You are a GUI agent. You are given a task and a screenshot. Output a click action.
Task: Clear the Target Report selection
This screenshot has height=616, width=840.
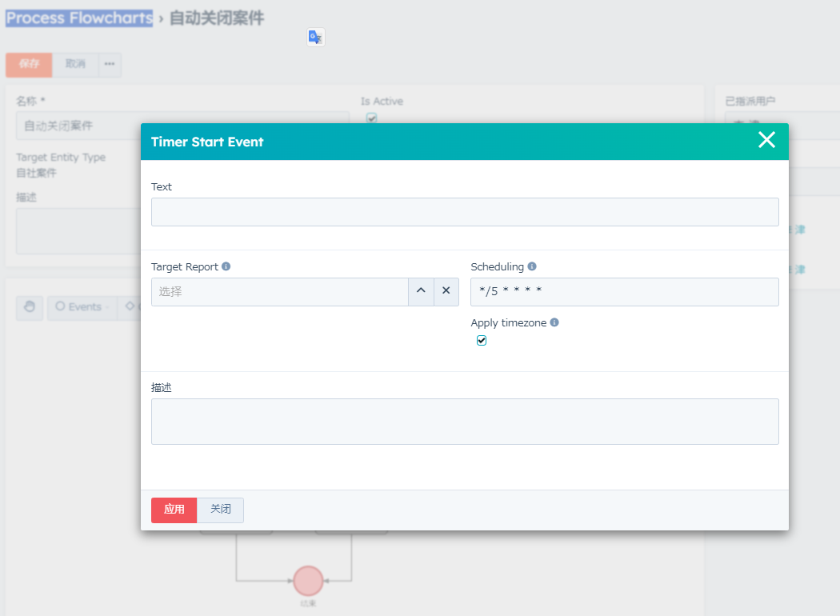coord(446,292)
